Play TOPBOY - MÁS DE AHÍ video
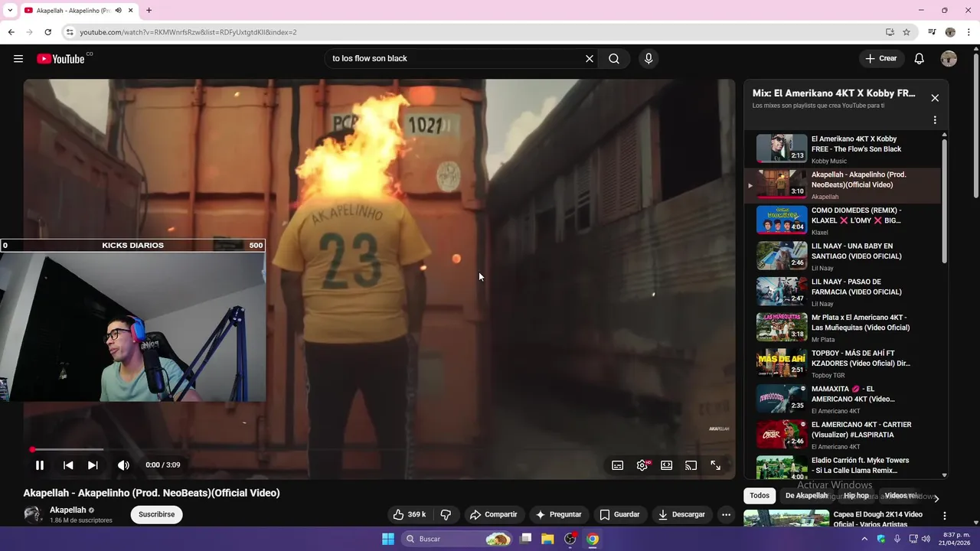980x551 pixels. pyautogui.click(x=842, y=364)
